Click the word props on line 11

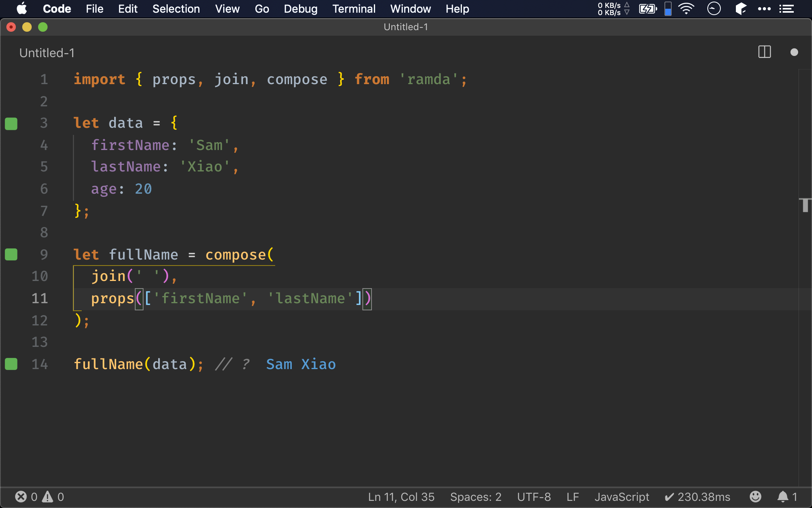tap(113, 298)
